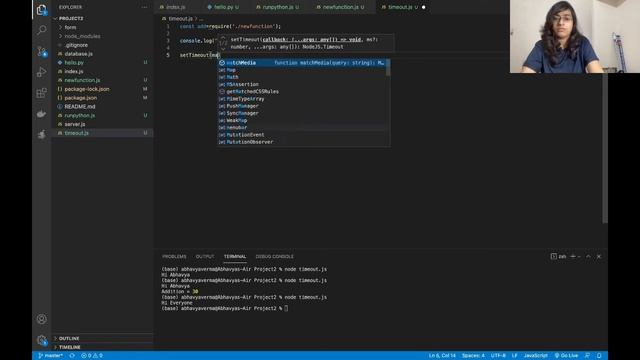
Task: Open the Source Control view
Action: pos(42,51)
